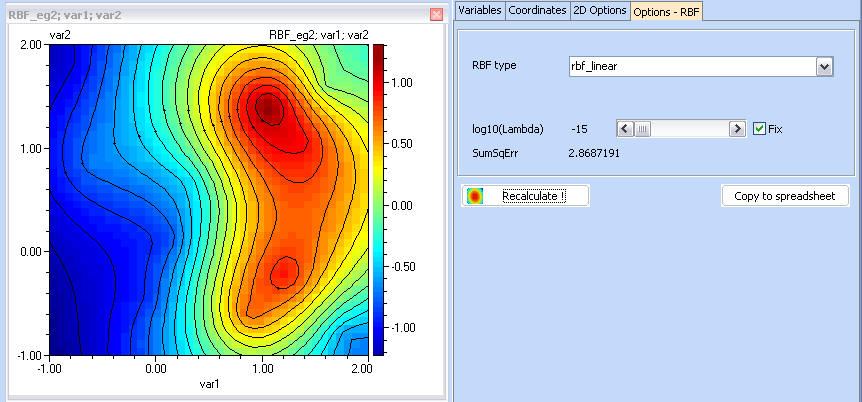Click the var1 axis label below the plot
This screenshot has width=862, height=402.
click(207, 384)
